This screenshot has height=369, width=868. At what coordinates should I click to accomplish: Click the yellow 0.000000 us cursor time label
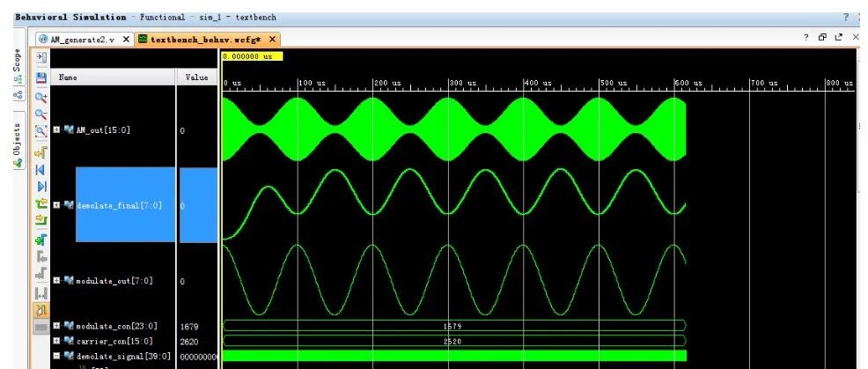(252, 56)
